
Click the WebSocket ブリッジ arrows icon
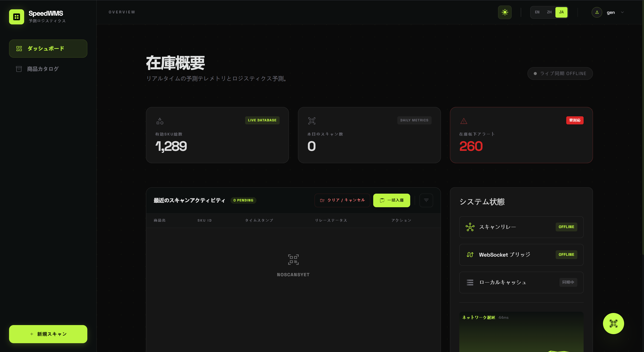(470, 255)
